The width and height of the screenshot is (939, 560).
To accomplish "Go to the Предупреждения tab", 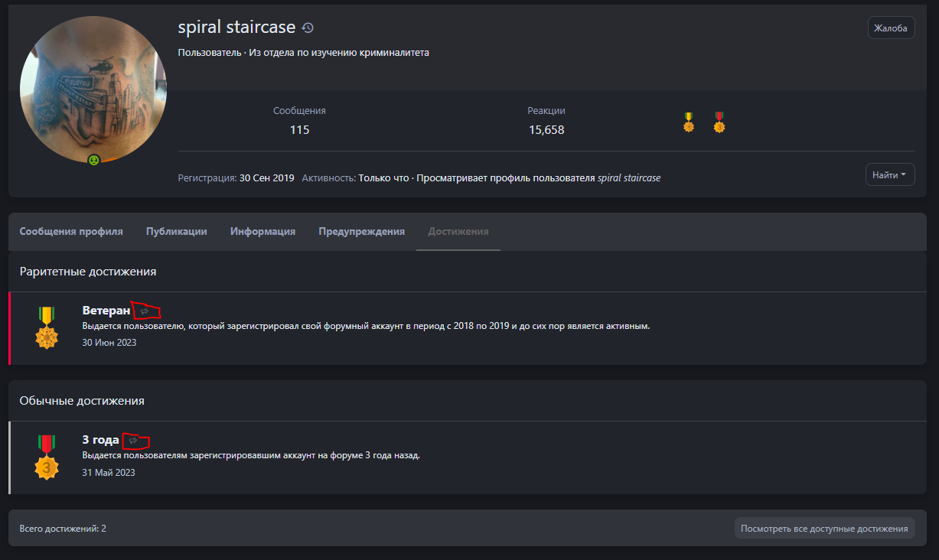I will tap(361, 232).
